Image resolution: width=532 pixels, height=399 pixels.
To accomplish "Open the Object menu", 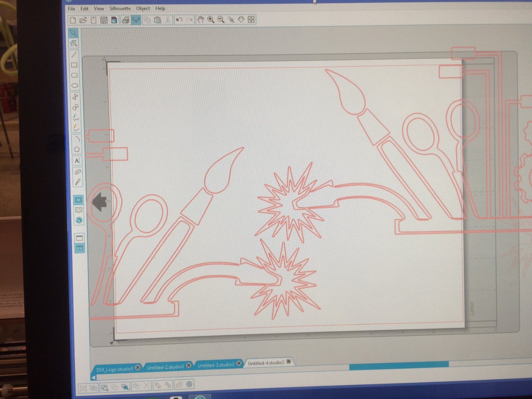I will (x=143, y=8).
